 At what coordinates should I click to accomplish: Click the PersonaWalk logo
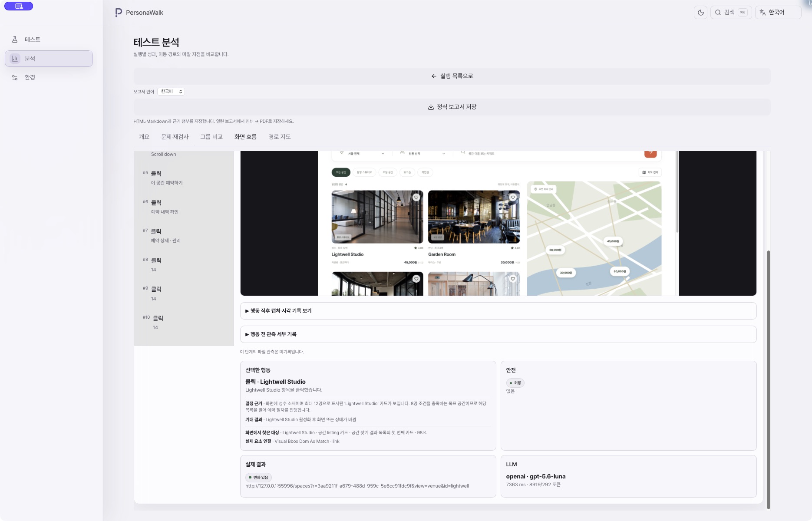[139, 13]
